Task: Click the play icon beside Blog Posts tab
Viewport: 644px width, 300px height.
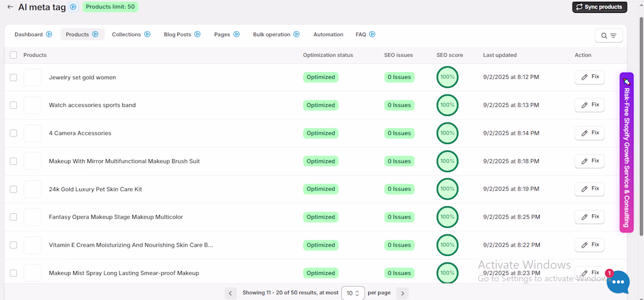Action: 197,35
